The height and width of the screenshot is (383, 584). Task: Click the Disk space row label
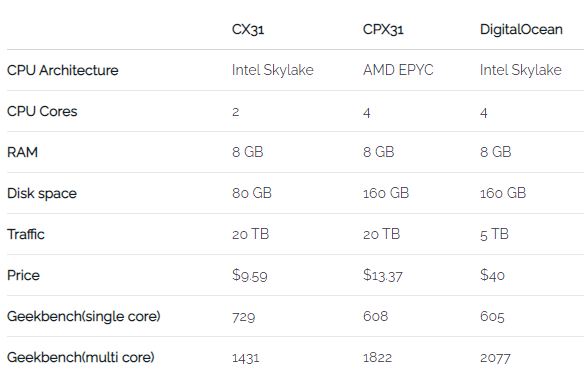coord(42,193)
